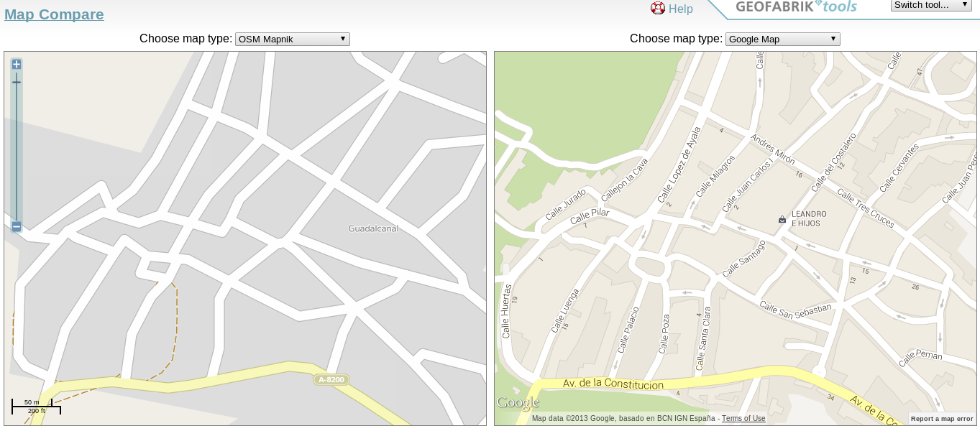Click the Calle Santa Clara label
Viewport: 980px width, 431px height.
click(703, 338)
